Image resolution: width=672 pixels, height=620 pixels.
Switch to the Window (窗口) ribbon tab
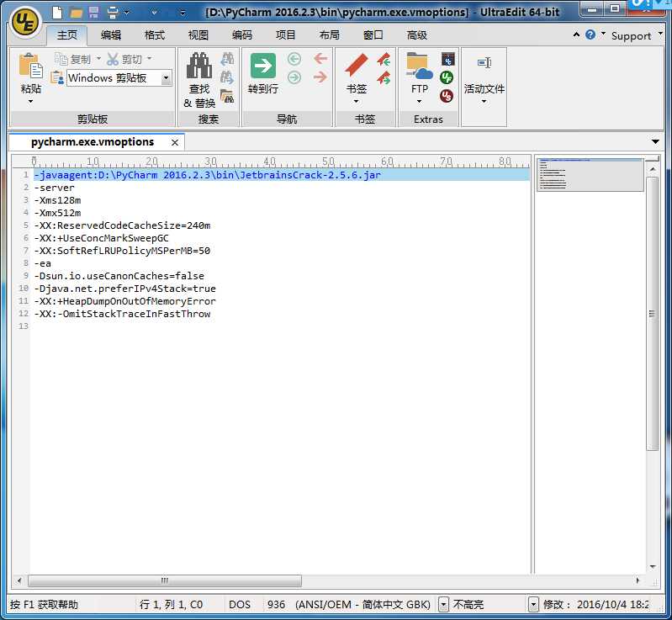[373, 34]
